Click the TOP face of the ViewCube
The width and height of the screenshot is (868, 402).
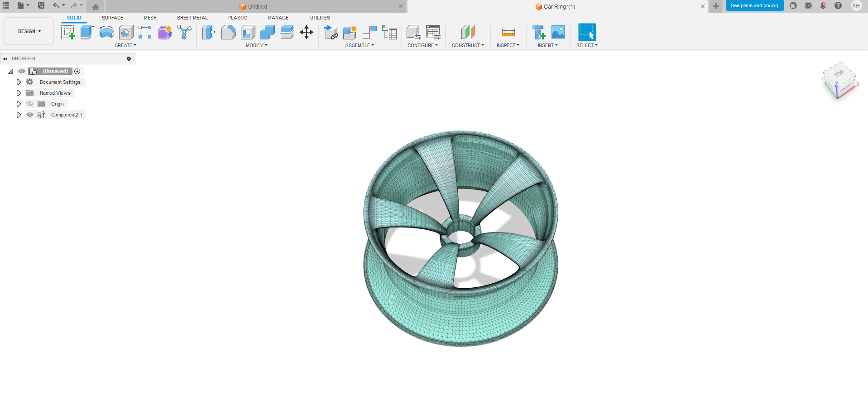pyautogui.click(x=839, y=73)
